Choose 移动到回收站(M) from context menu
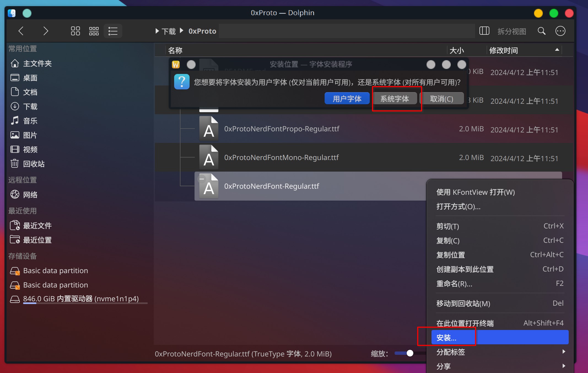This screenshot has width=588, height=373. point(500,303)
